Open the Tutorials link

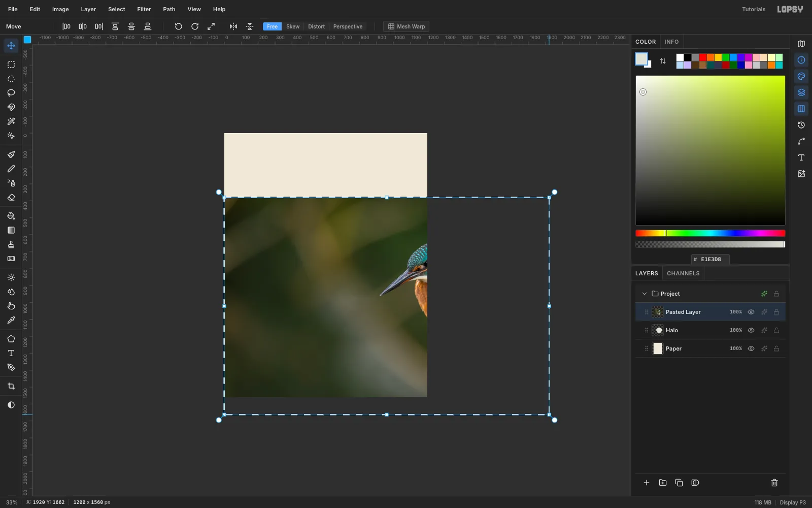point(754,9)
